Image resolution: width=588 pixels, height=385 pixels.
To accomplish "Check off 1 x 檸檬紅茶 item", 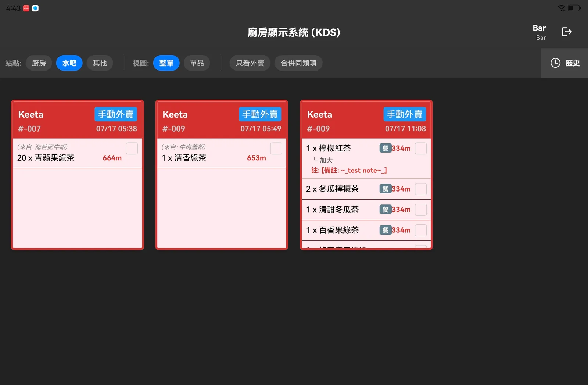I will 421,149.
